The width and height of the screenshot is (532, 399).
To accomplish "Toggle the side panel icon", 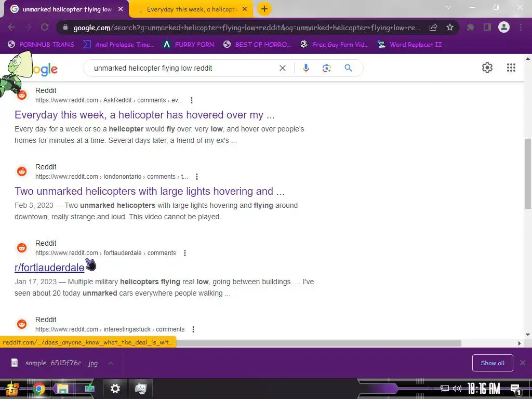I will pyautogui.click(x=487, y=28).
